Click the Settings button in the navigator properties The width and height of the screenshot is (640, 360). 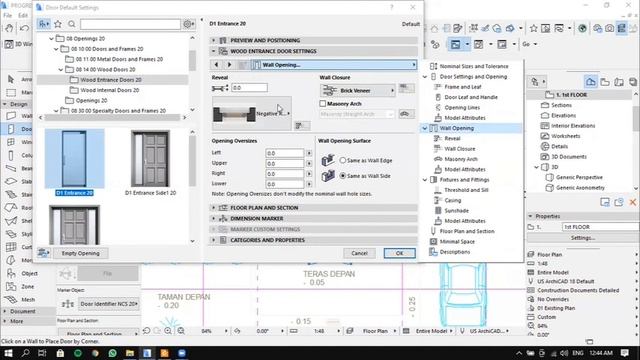pyautogui.click(x=582, y=238)
